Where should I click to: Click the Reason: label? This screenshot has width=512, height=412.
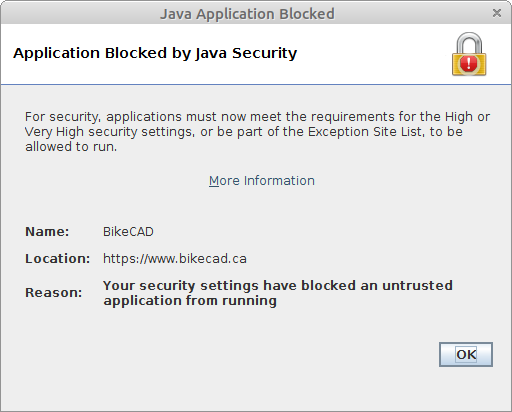tap(53, 293)
